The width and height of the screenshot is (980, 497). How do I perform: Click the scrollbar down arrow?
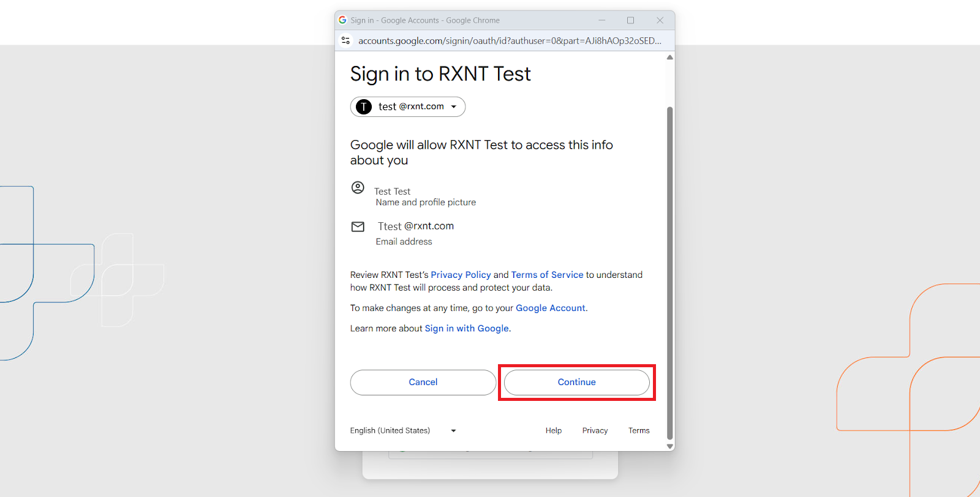pos(670,446)
